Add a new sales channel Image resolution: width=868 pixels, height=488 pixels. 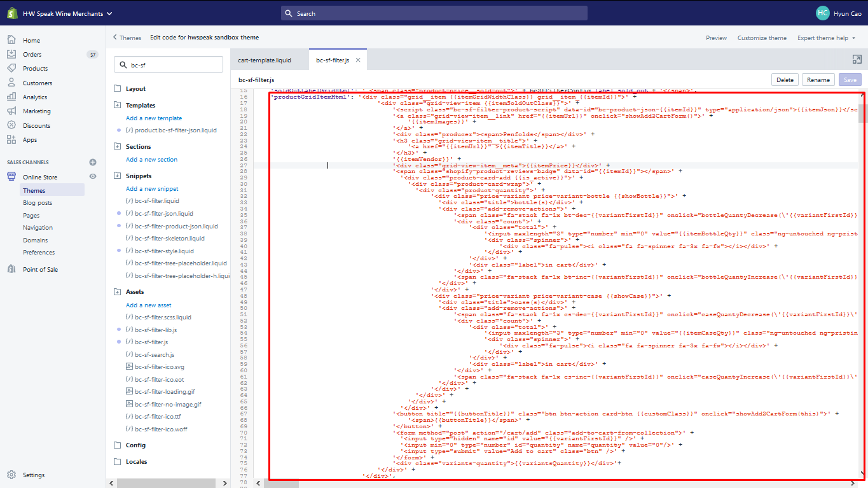pyautogui.click(x=93, y=162)
